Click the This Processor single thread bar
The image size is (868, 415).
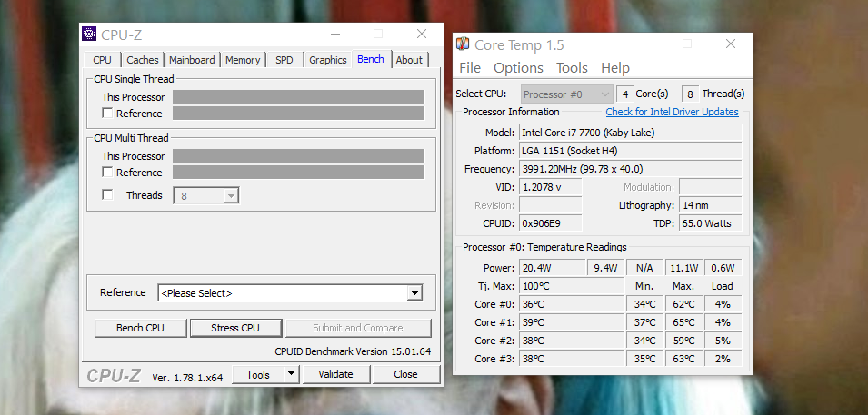[x=298, y=97]
